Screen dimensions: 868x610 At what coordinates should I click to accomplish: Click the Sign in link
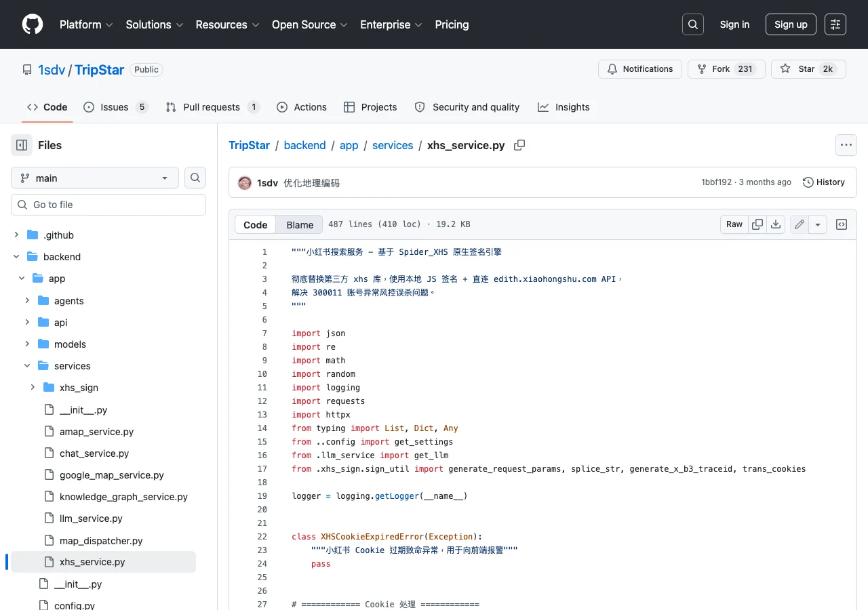pos(734,24)
